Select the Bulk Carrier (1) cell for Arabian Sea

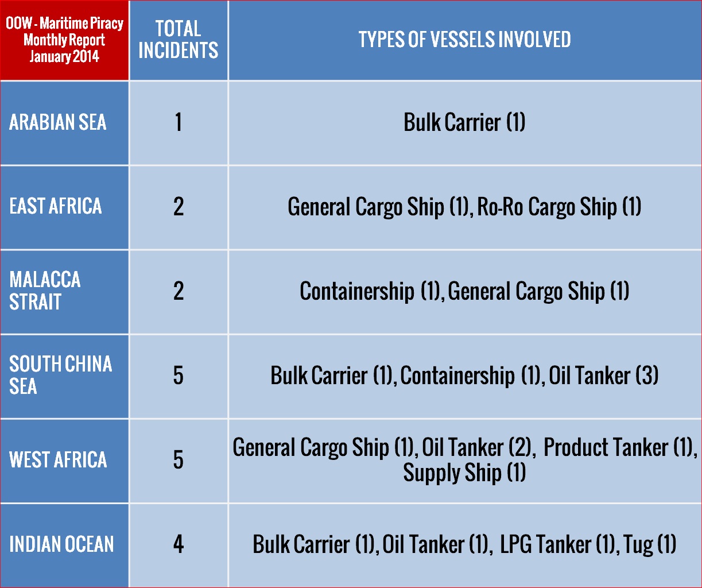point(464,122)
